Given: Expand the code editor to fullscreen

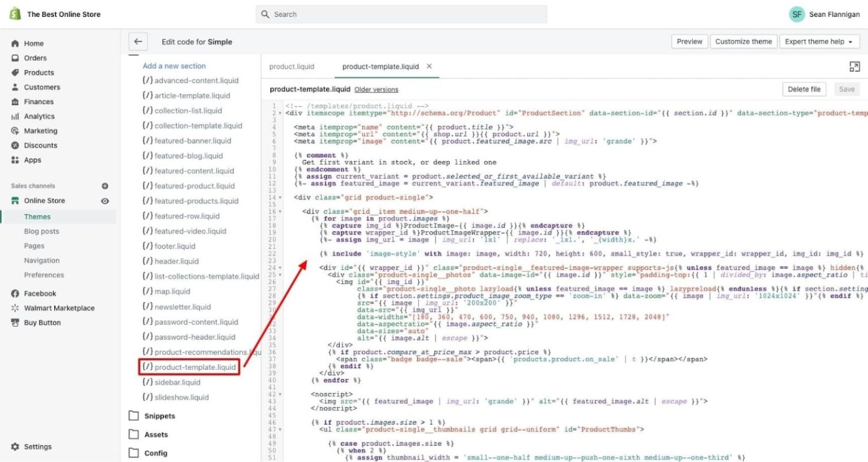Looking at the screenshot, I should (x=854, y=67).
